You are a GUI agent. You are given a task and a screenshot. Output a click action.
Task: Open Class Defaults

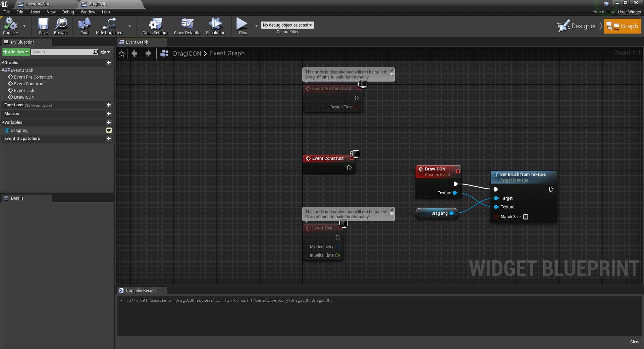tap(187, 26)
